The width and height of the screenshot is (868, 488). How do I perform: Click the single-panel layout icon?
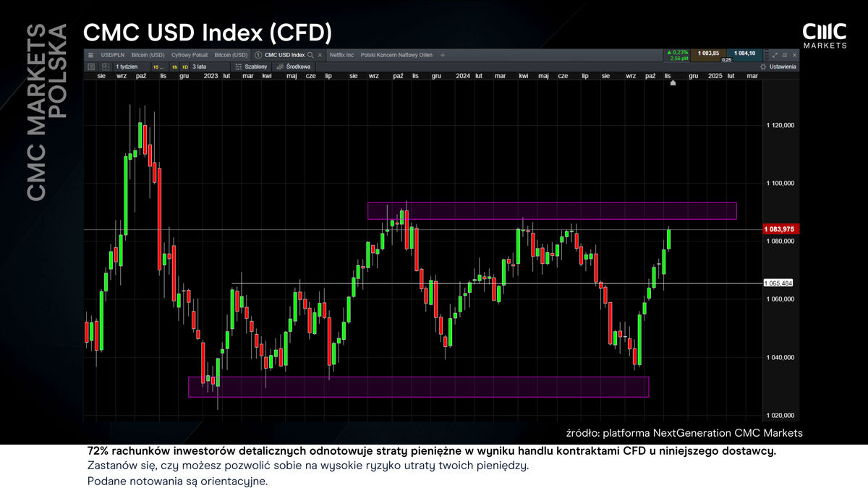[91, 67]
